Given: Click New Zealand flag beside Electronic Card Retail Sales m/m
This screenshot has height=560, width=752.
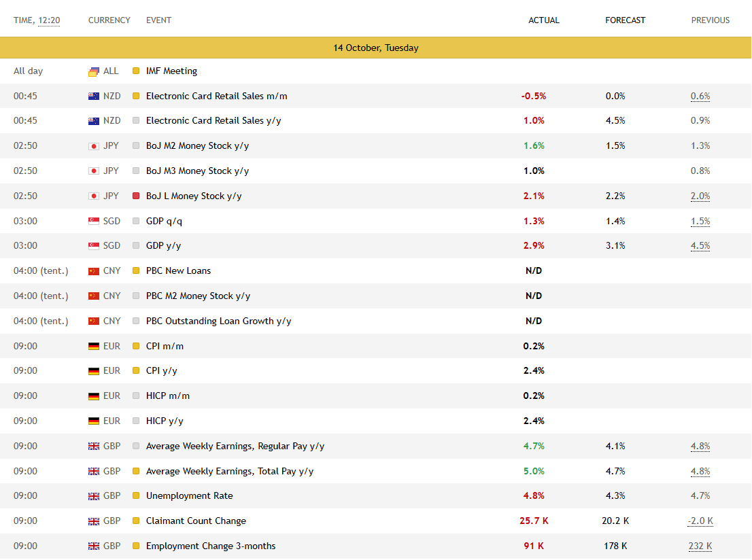Looking at the screenshot, I should (x=94, y=97).
